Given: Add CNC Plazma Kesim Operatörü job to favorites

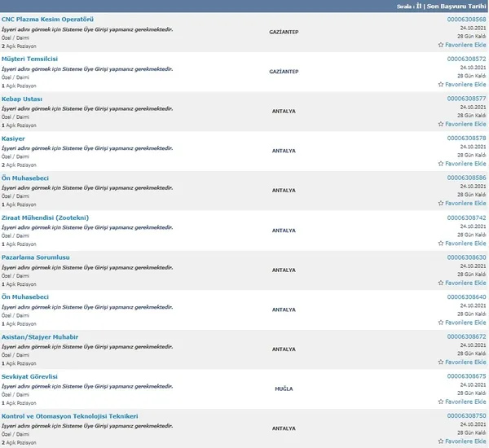Looking at the screenshot, I should pos(461,45).
